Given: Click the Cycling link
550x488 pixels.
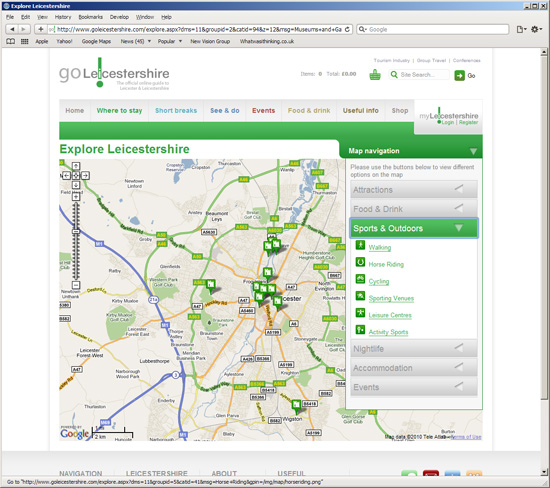Looking at the screenshot, I should pyautogui.click(x=379, y=281).
